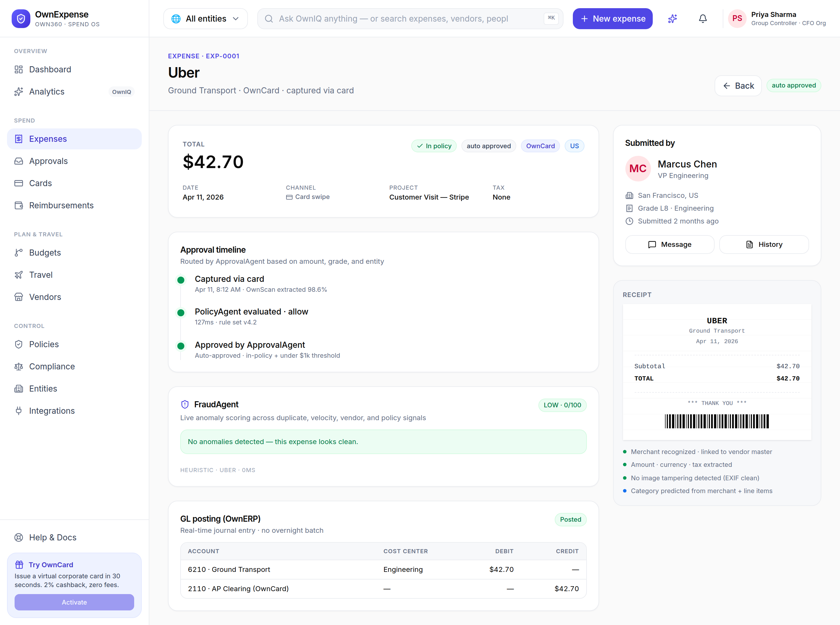Select the Expenses receipt icon
840x625 pixels.
pos(19,139)
